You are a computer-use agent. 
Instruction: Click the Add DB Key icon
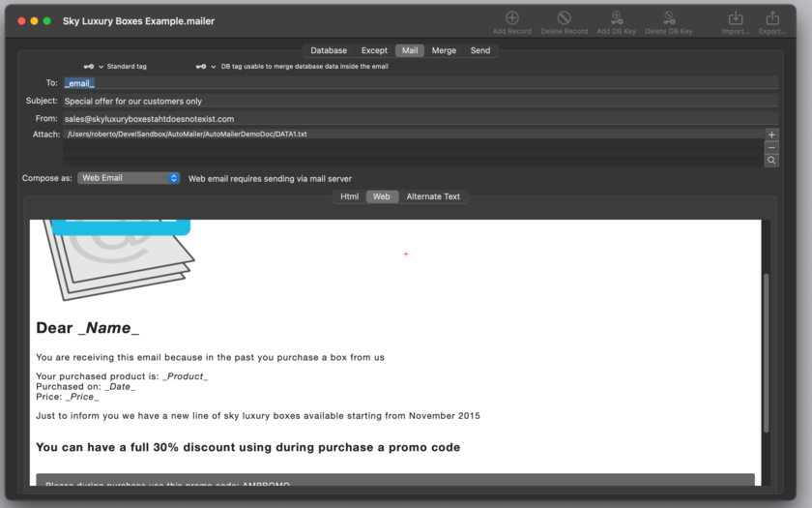[617, 18]
